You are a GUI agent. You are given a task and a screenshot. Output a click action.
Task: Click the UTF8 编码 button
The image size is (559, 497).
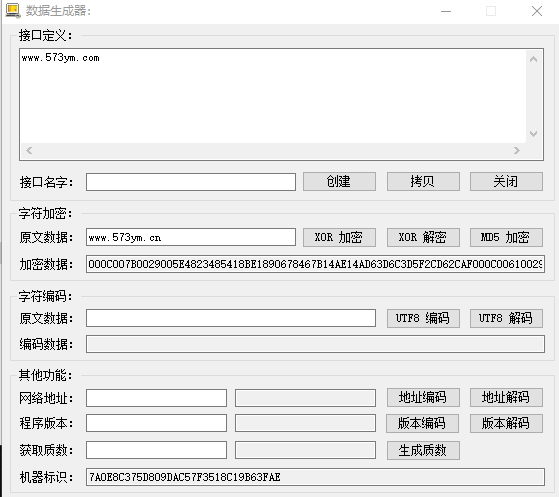coord(423,318)
